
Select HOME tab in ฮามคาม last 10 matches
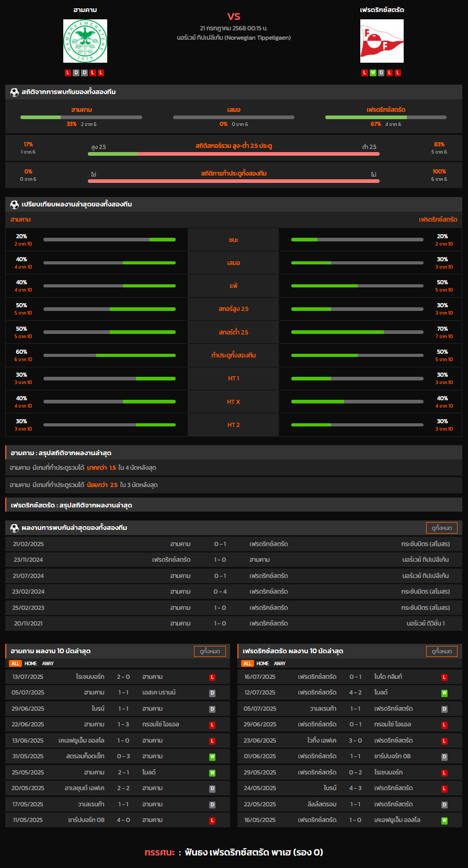31,664
